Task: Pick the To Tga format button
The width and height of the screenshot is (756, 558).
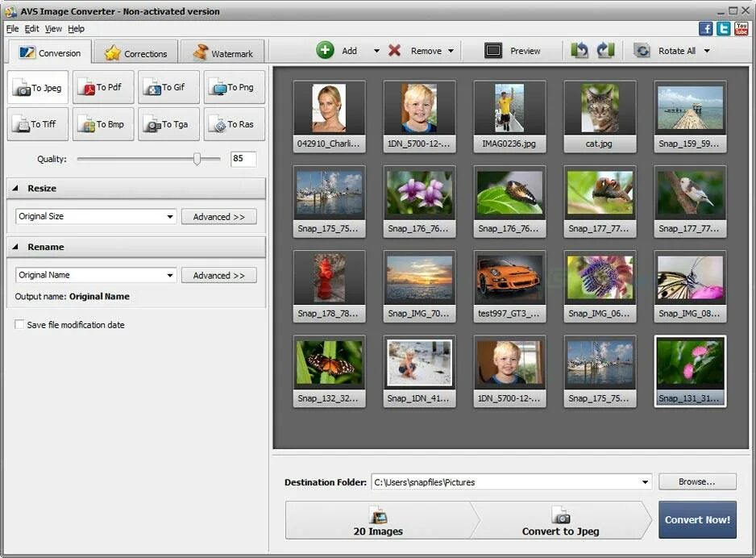Action: pos(168,124)
